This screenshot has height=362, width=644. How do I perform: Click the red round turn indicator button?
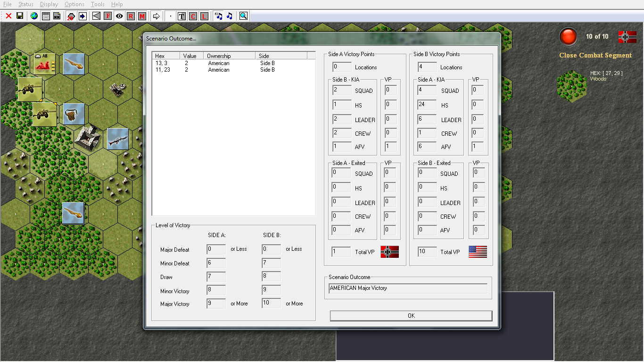click(568, 37)
